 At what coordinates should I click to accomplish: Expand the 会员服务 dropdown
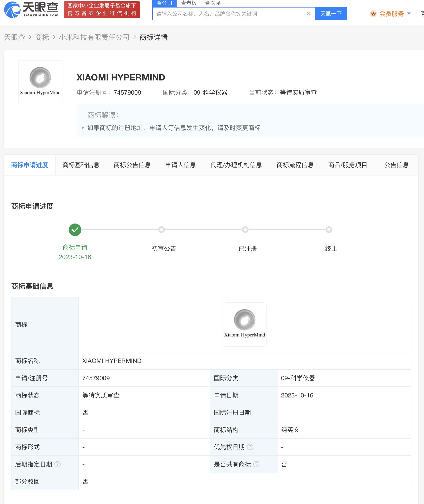point(410,14)
